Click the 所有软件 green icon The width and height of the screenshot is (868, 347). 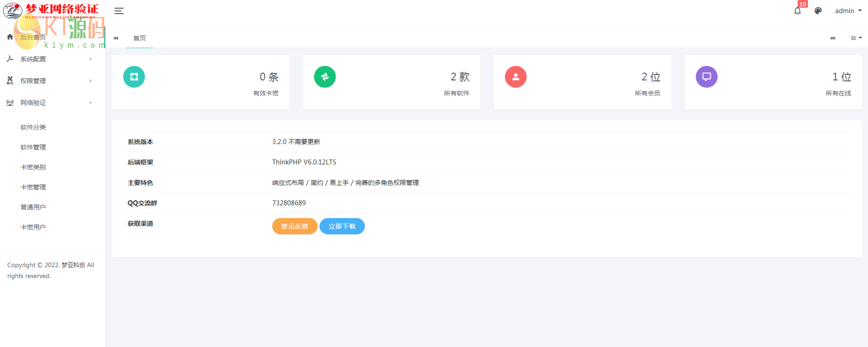(x=325, y=77)
